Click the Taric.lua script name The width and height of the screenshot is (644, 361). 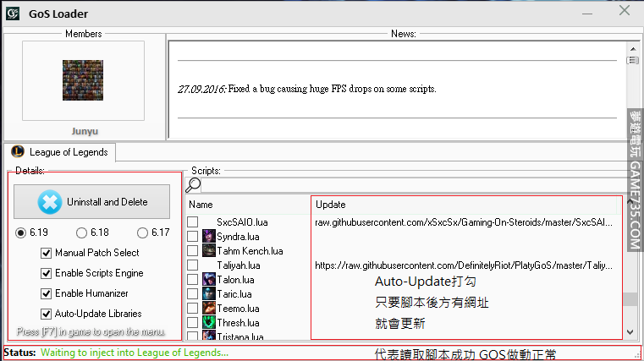click(x=234, y=294)
